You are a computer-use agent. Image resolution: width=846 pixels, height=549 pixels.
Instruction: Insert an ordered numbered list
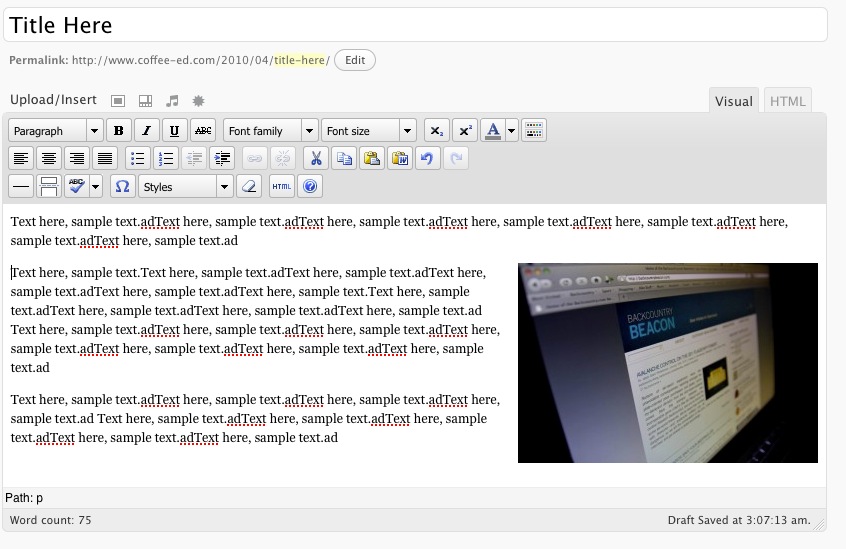(x=166, y=159)
